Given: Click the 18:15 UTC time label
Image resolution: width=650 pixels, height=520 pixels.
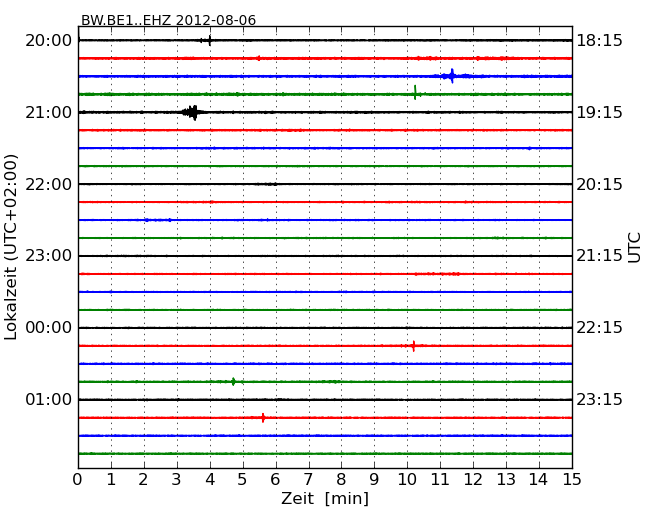Looking at the screenshot, I should (599, 41).
